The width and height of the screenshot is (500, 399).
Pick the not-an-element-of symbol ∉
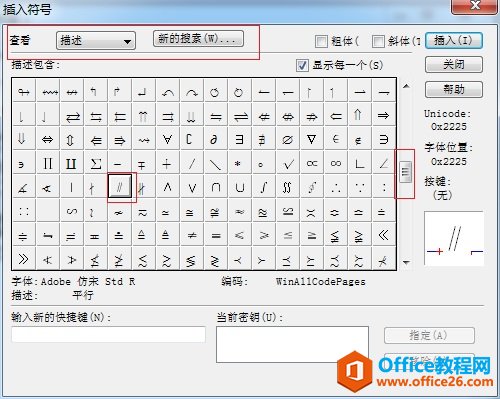(x=359, y=139)
